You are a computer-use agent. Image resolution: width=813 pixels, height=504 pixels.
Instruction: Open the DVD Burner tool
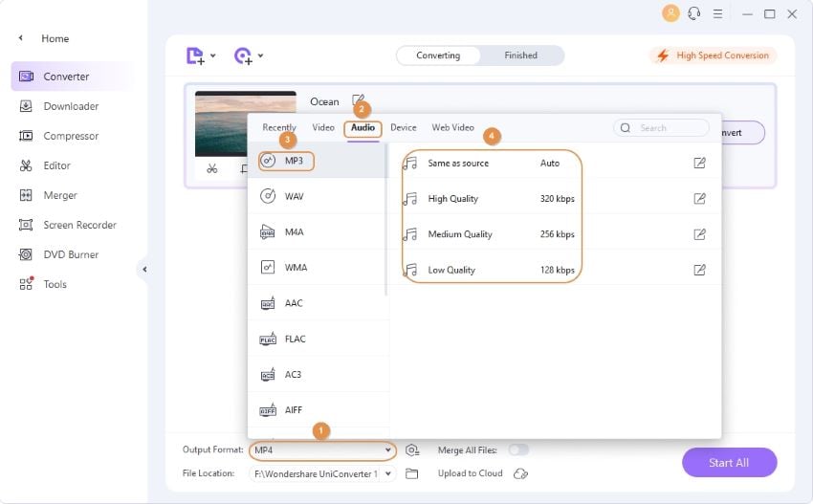[58, 254]
